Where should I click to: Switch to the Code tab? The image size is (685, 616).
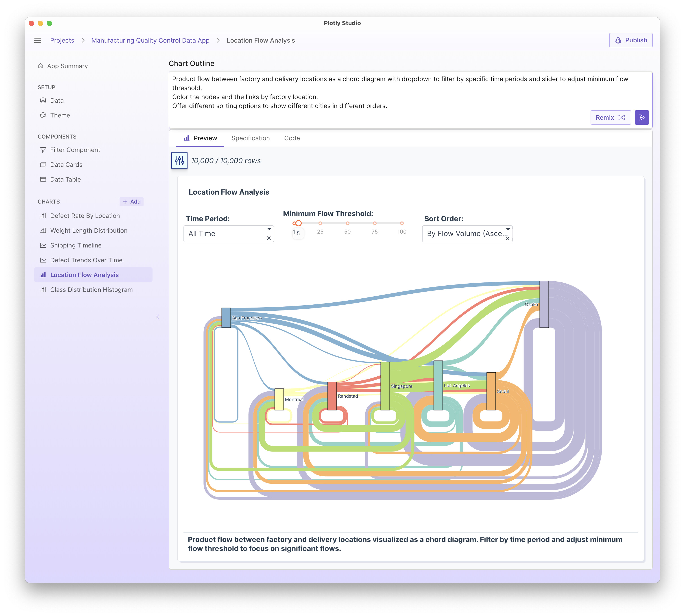(x=292, y=138)
